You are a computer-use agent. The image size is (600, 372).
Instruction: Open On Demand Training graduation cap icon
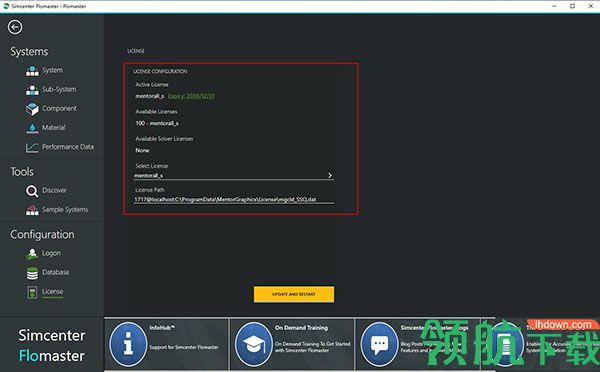click(x=254, y=344)
